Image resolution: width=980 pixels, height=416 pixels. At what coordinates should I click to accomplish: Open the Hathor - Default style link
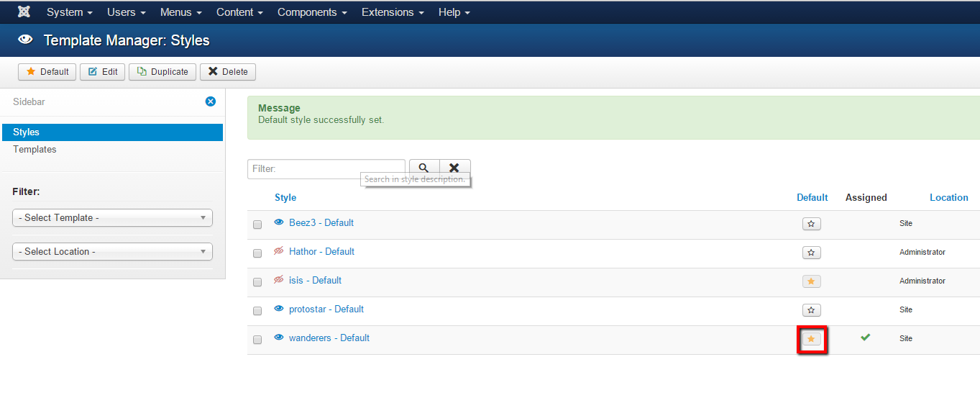point(321,251)
